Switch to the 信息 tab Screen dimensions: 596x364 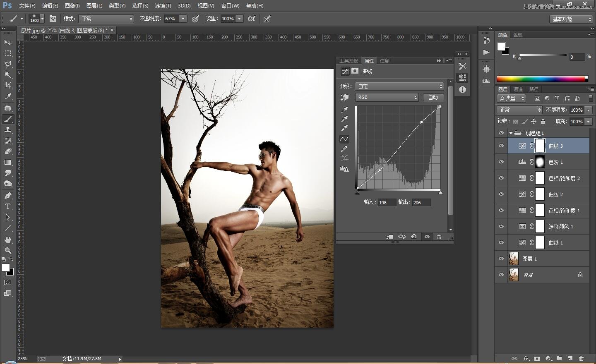(385, 61)
